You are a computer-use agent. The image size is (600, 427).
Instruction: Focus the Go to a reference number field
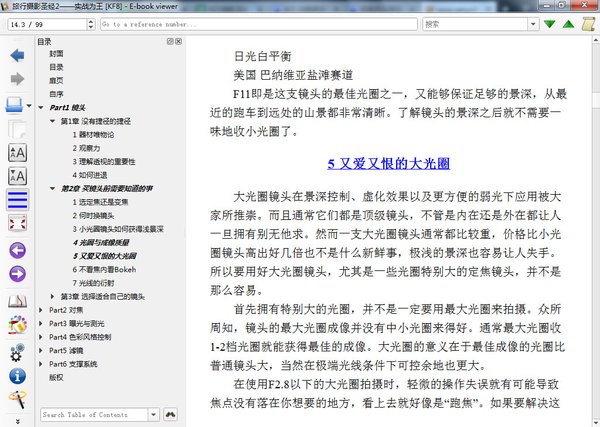[259, 24]
